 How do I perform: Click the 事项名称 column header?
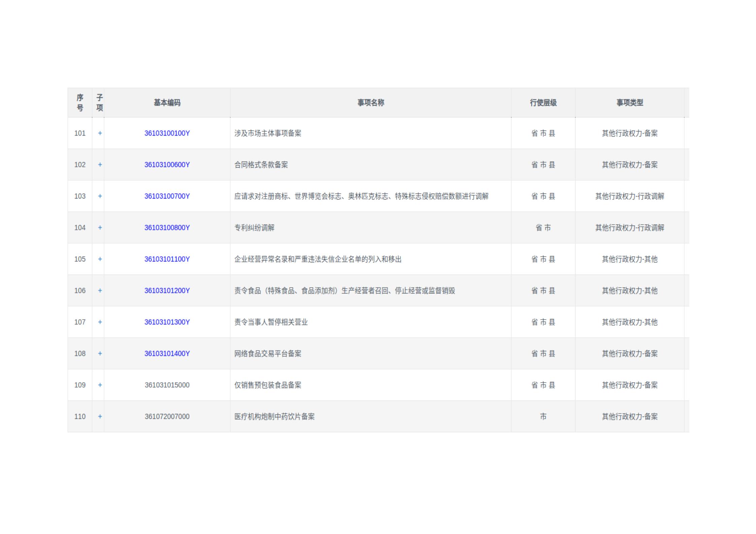click(370, 103)
